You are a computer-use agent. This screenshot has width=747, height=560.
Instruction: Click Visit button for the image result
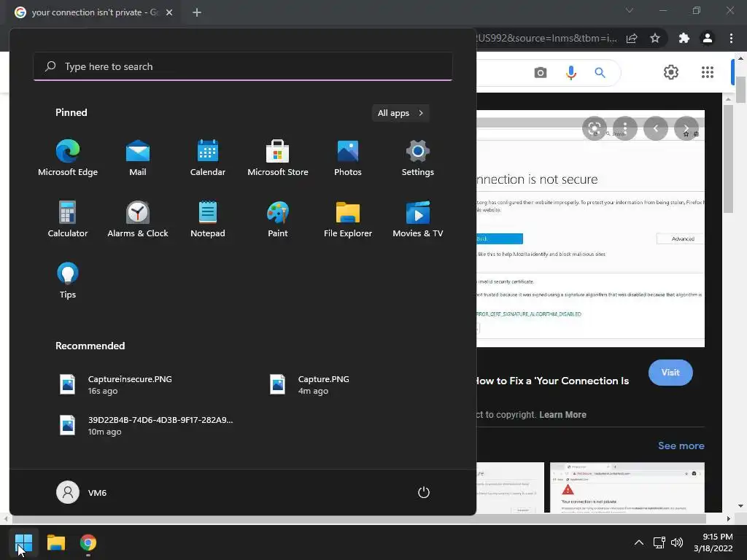pyautogui.click(x=670, y=373)
